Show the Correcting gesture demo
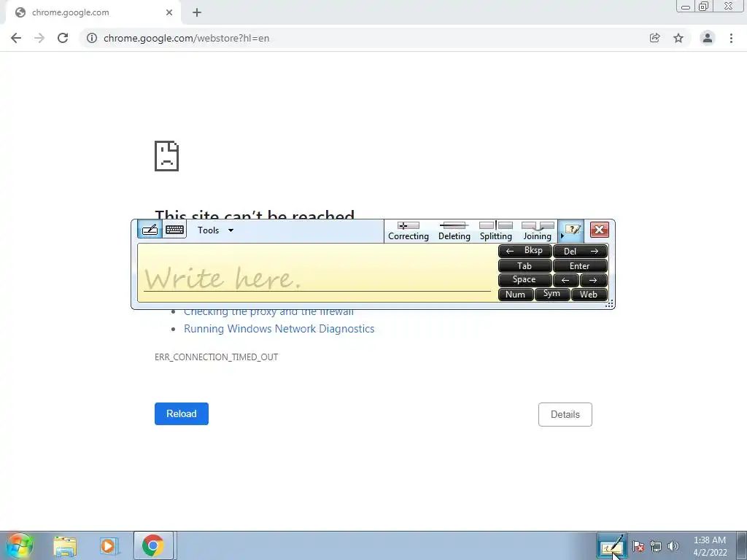 [x=409, y=231]
